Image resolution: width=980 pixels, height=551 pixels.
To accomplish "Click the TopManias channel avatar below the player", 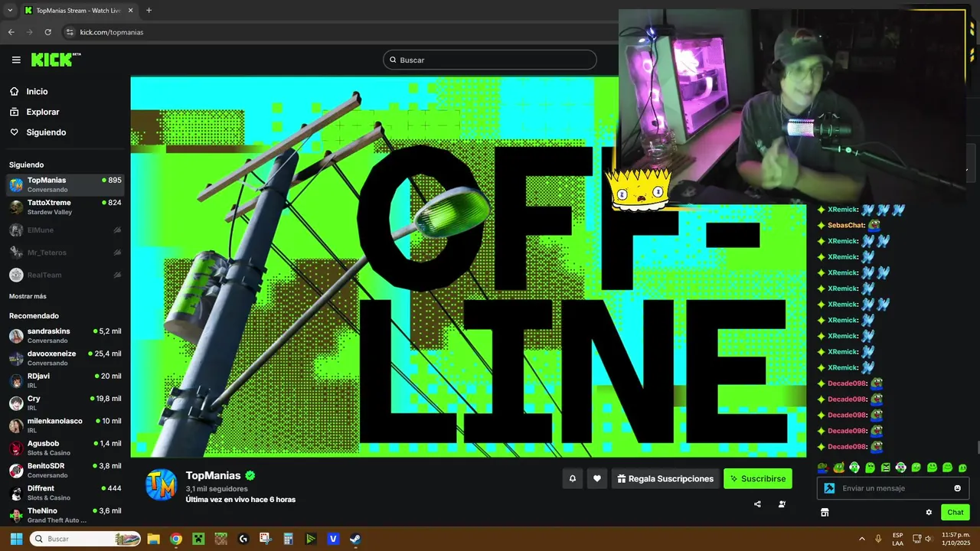I will tap(162, 484).
